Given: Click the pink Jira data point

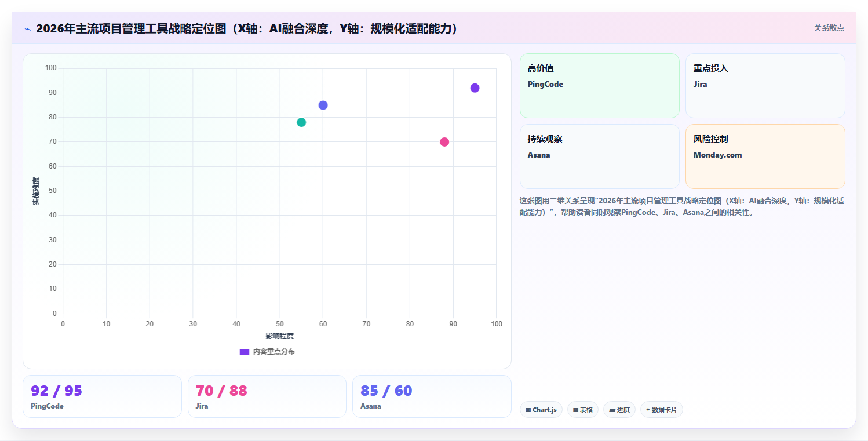Looking at the screenshot, I should pyautogui.click(x=444, y=142).
